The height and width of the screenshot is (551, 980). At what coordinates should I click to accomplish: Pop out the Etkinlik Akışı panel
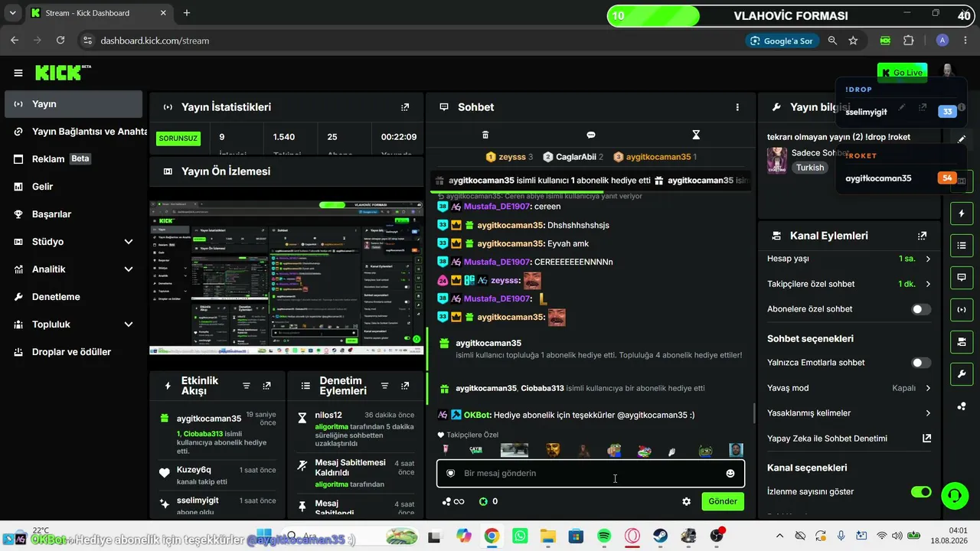click(x=266, y=386)
